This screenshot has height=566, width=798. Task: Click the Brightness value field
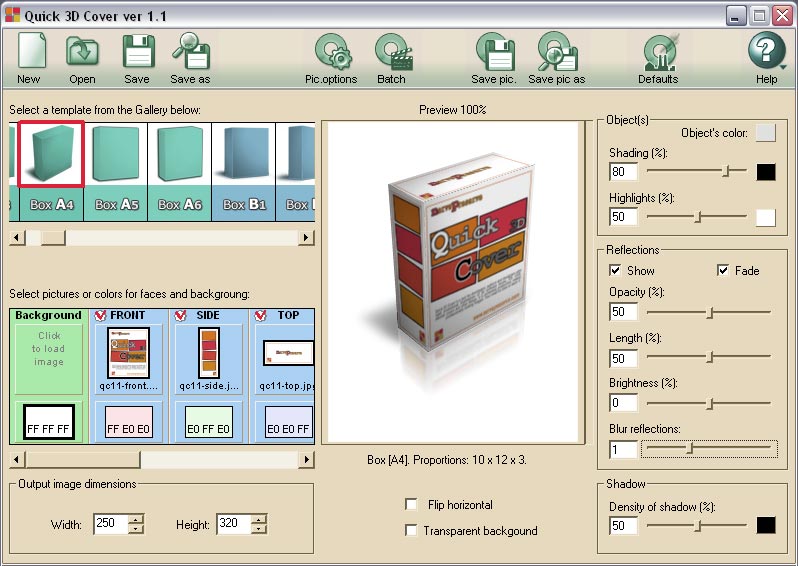pos(623,403)
